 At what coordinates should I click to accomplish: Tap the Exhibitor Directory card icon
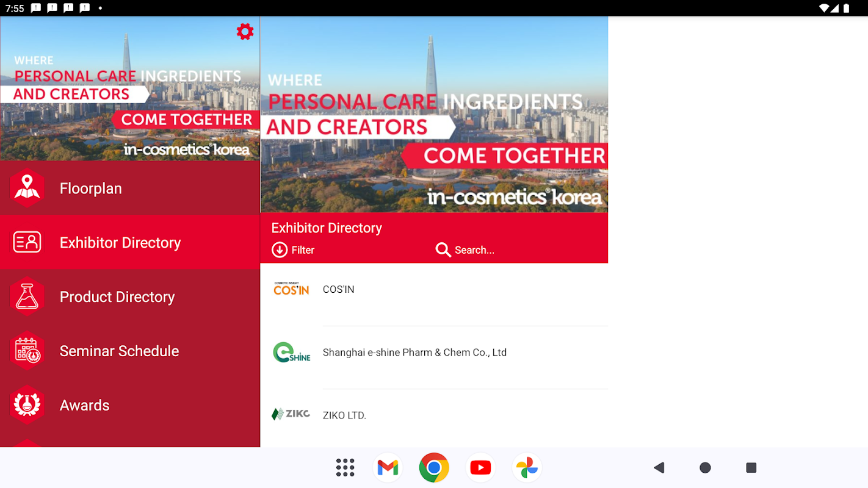(x=27, y=242)
